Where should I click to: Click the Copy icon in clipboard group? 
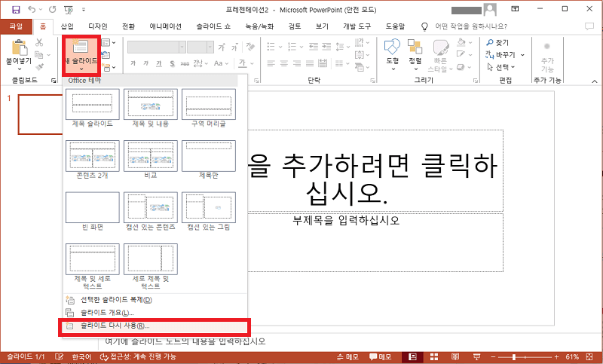pyautogui.click(x=38, y=54)
